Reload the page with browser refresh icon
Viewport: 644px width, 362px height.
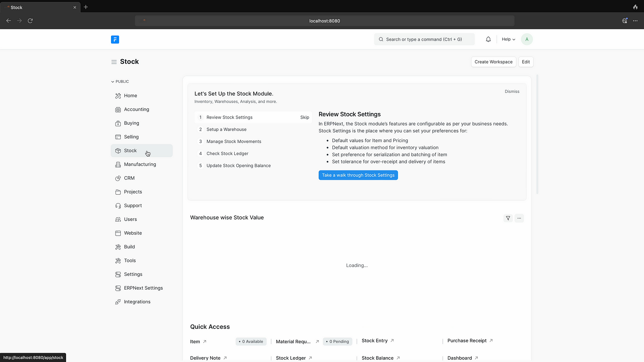[x=30, y=21]
